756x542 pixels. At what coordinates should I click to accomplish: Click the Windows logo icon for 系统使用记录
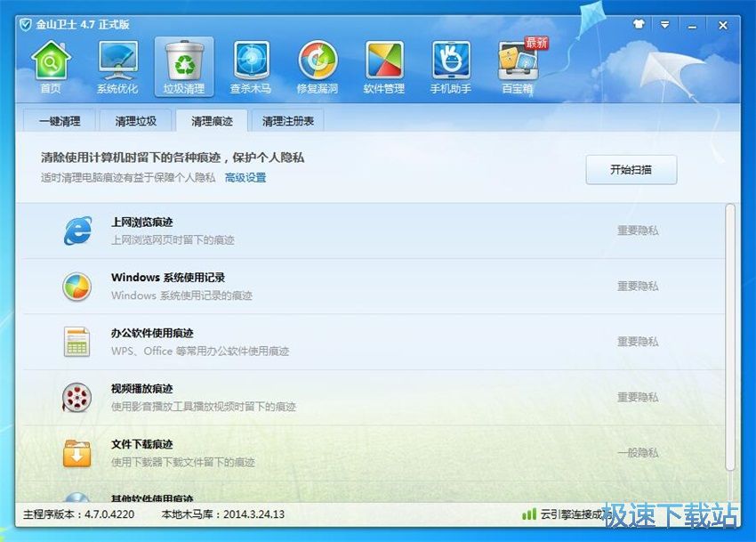(77, 287)
